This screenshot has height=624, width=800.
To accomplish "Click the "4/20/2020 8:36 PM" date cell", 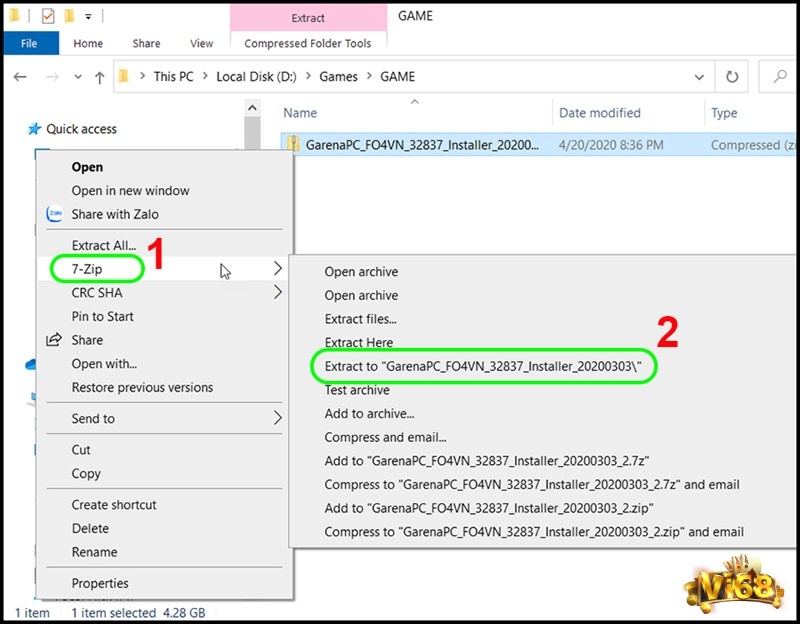I will coord(611,145).
